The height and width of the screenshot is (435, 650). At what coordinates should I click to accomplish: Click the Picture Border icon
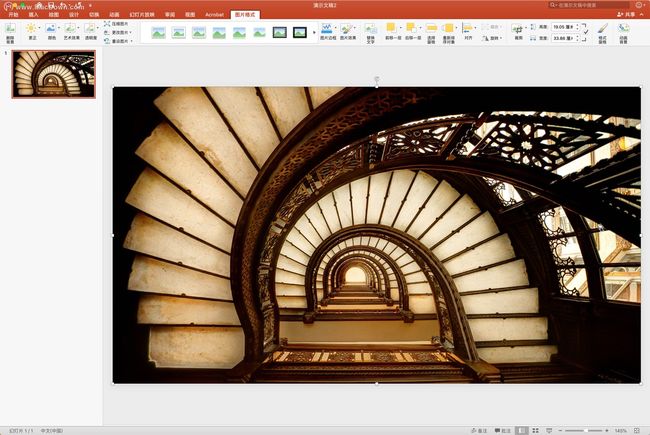(327, 28)
